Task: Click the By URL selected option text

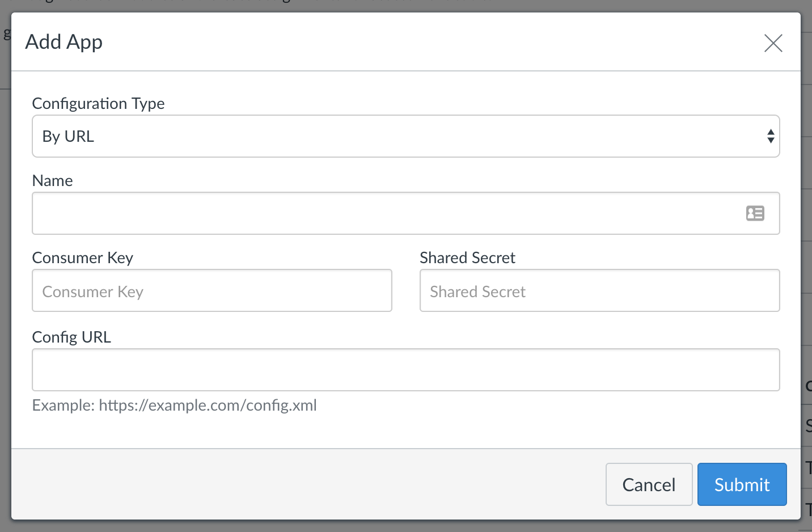Action: point(68,136)
